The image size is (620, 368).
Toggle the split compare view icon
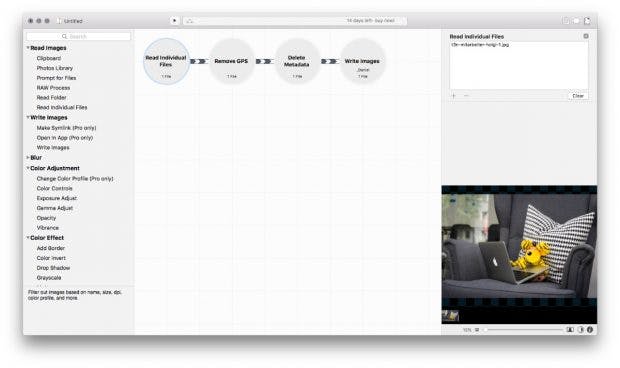570,330
